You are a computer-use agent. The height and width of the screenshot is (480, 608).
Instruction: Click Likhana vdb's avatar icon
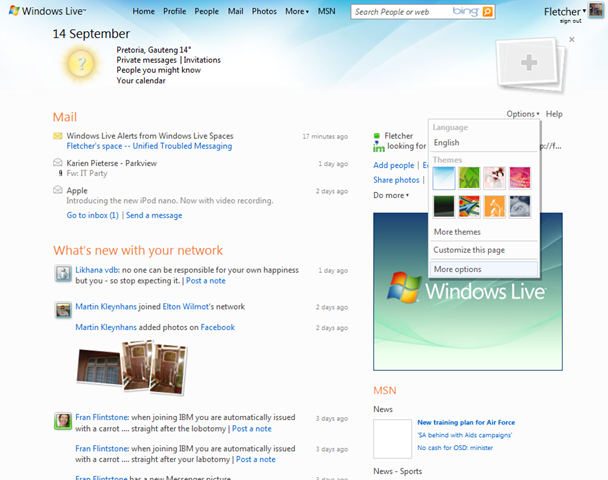point(62,273)
